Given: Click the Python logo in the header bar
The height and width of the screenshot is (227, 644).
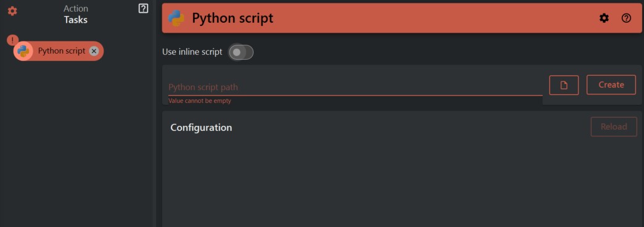Looking at the screenshot, I should 176,18.
